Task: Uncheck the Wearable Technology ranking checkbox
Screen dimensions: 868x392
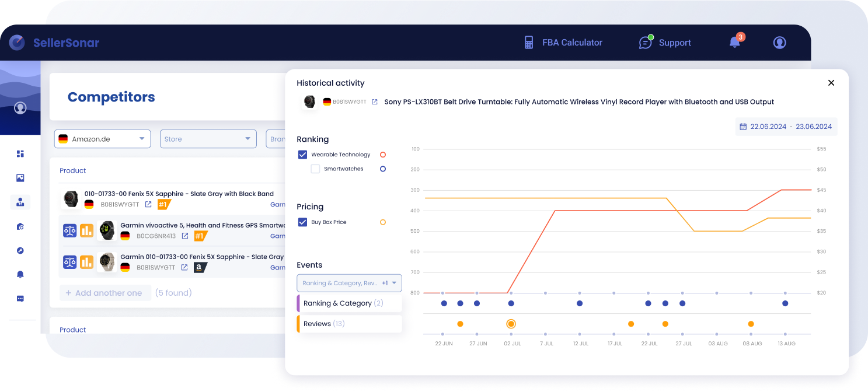Action: pos(302,155)
